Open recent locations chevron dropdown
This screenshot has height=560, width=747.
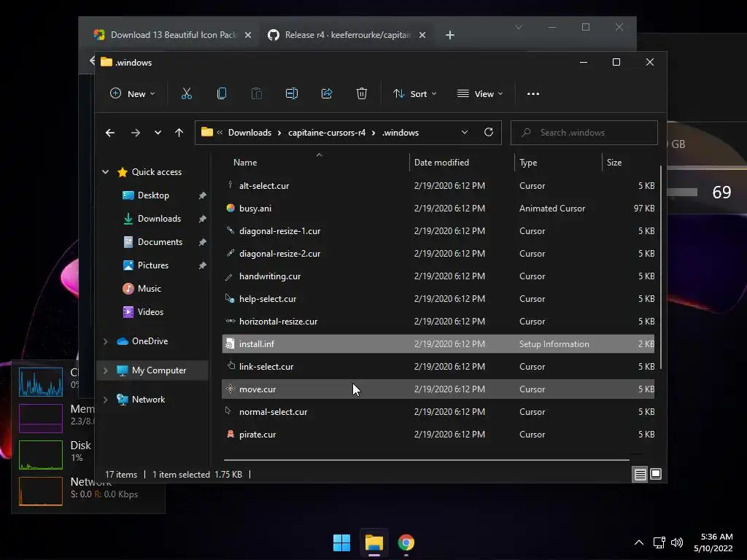[158, 133]
